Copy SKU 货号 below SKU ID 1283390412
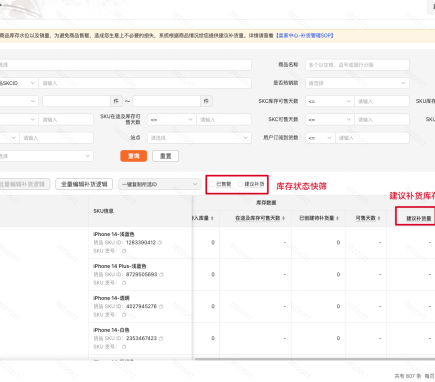Screen dimensions: 435x382 [124, 251]
